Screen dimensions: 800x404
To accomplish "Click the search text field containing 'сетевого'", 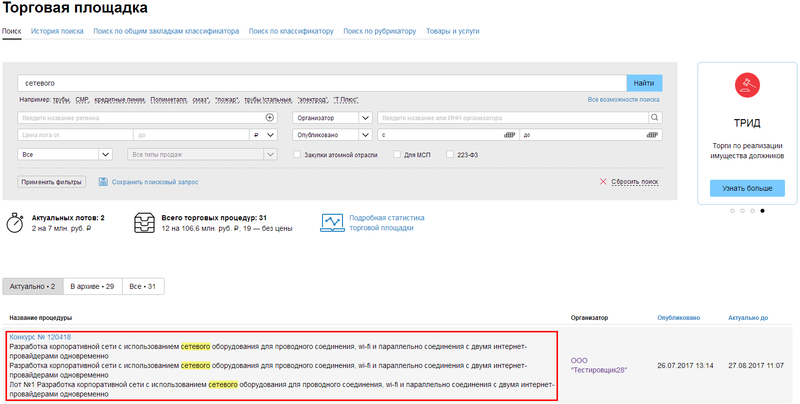I will [320, 82].
